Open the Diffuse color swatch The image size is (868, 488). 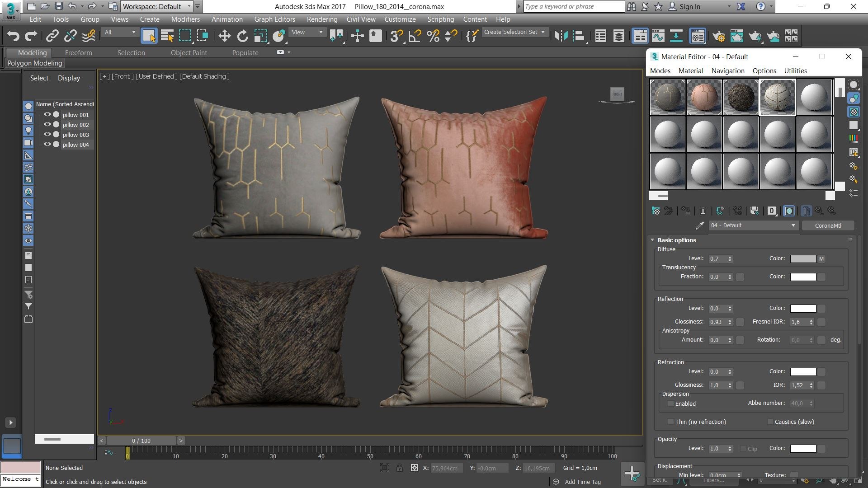(803, 259)
